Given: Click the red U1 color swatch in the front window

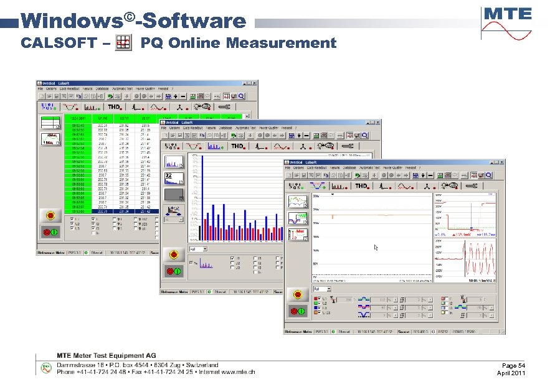Looking at the screenshot, I should [316, 299].
